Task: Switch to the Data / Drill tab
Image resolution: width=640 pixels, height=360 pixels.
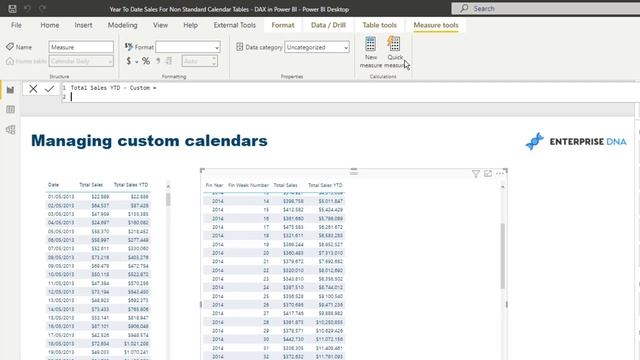Action: point(328,25)
